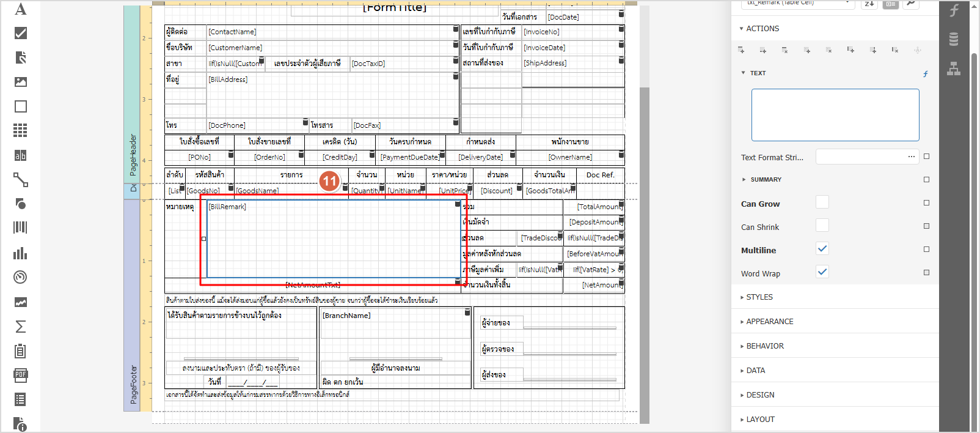The width and height of the screenshot is (980, 433).
Task: Open the Text Format String ellipsis editor
Action: pyautogui.click(x=911, y=157)
